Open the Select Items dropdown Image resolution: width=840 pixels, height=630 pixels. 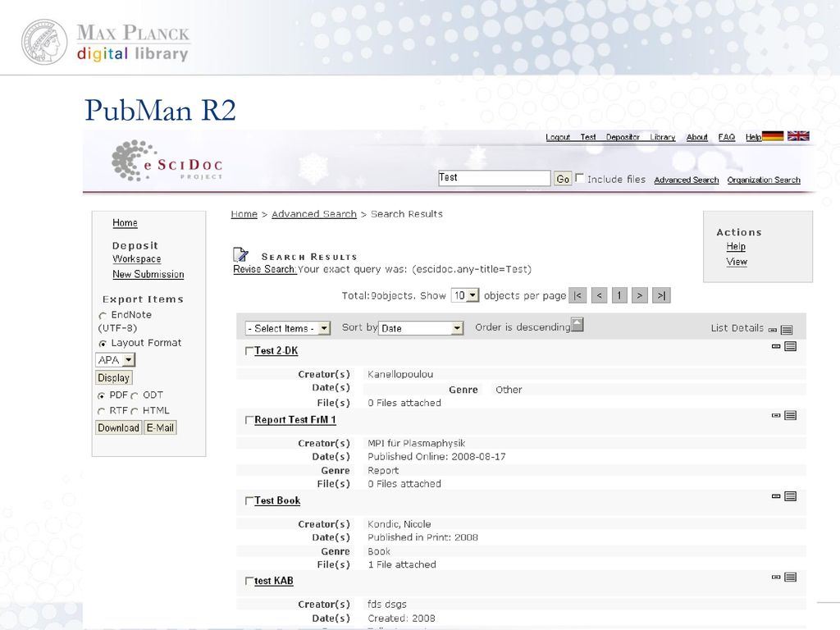(x=288, y=328)
